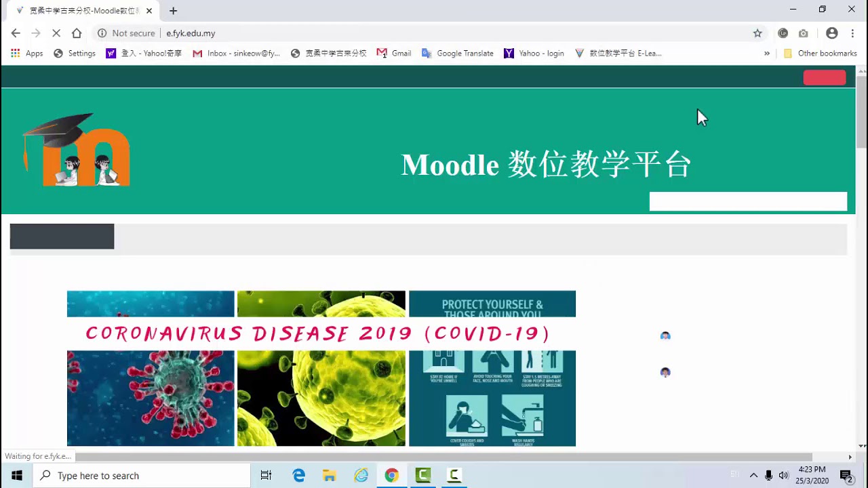Click the lower user avatar on the right
The width and height of the screenshot is (868, 488).
[665, 372]
